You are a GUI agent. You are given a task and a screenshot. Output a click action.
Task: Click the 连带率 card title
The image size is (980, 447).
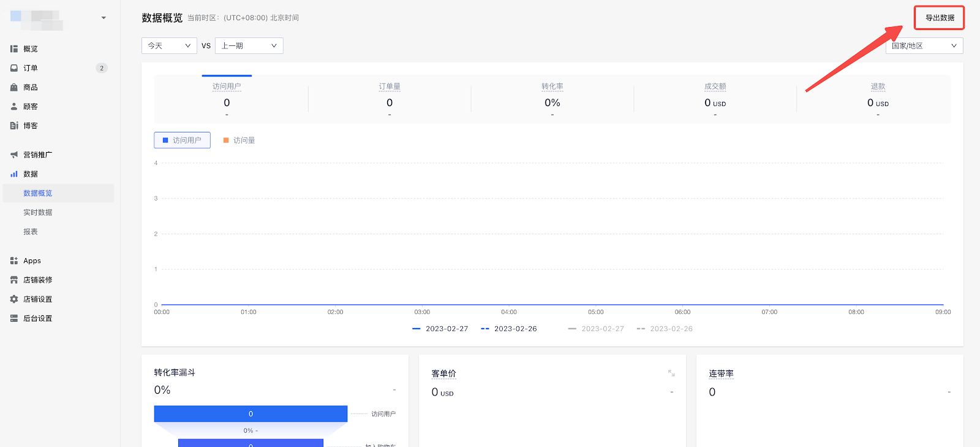point(721,373)
